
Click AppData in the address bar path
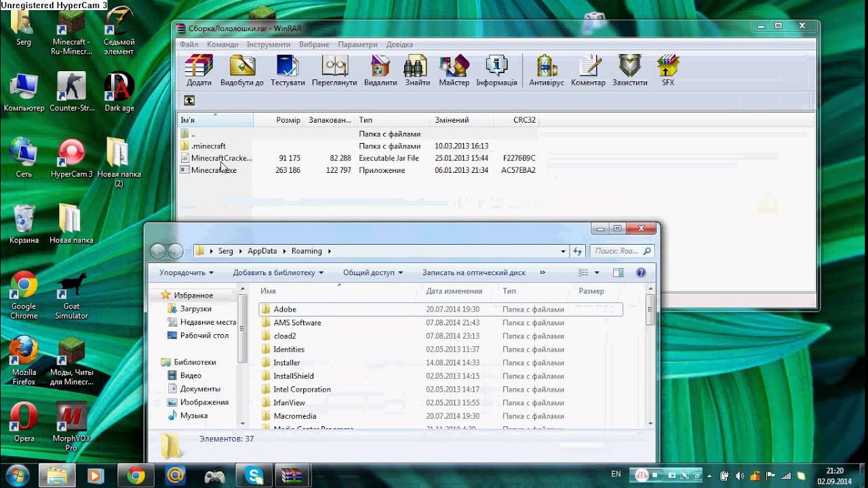[x=262, y=251]
